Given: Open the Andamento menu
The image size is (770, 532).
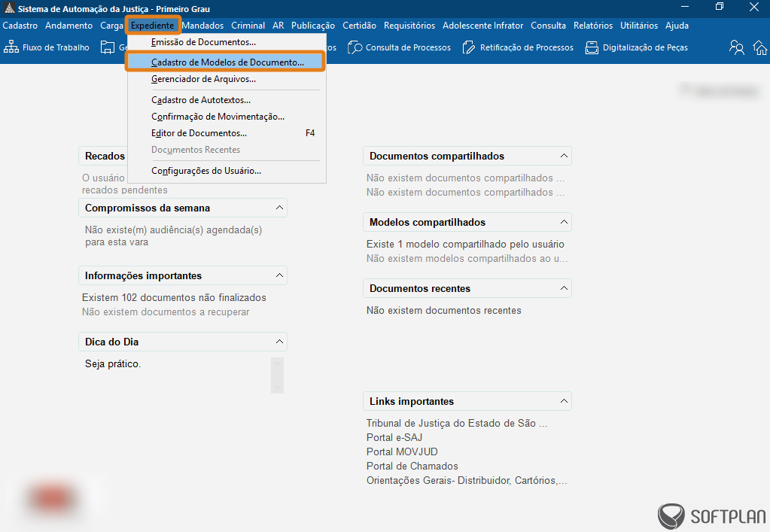Looking at the screenshot, I should coord(68,26).
